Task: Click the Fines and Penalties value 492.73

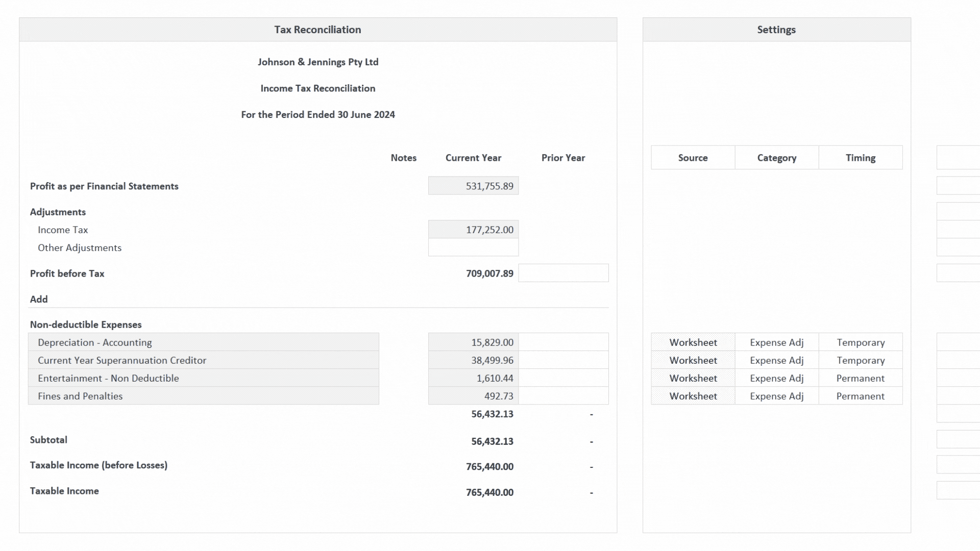Action: pos(473,395)
